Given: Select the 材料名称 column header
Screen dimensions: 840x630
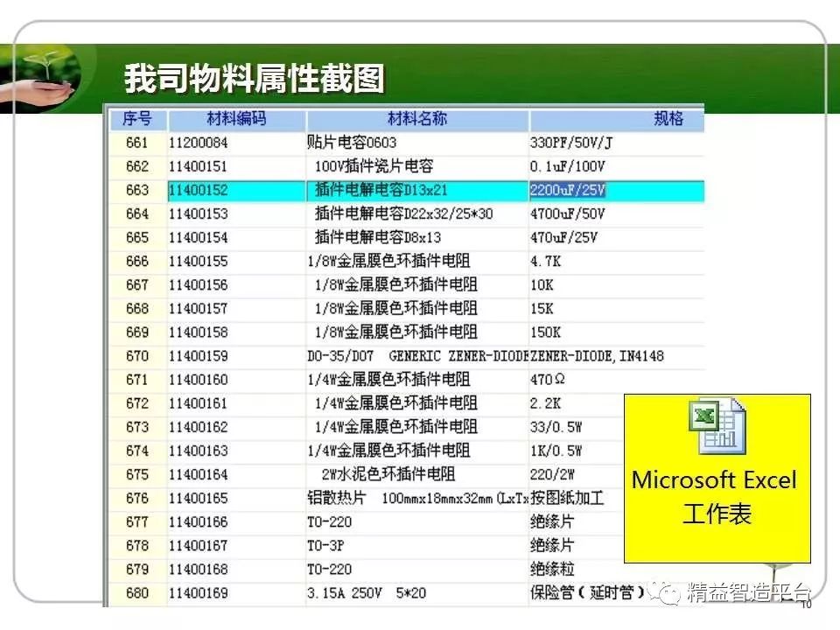Looking at the screenshot, I should point(417,119).
